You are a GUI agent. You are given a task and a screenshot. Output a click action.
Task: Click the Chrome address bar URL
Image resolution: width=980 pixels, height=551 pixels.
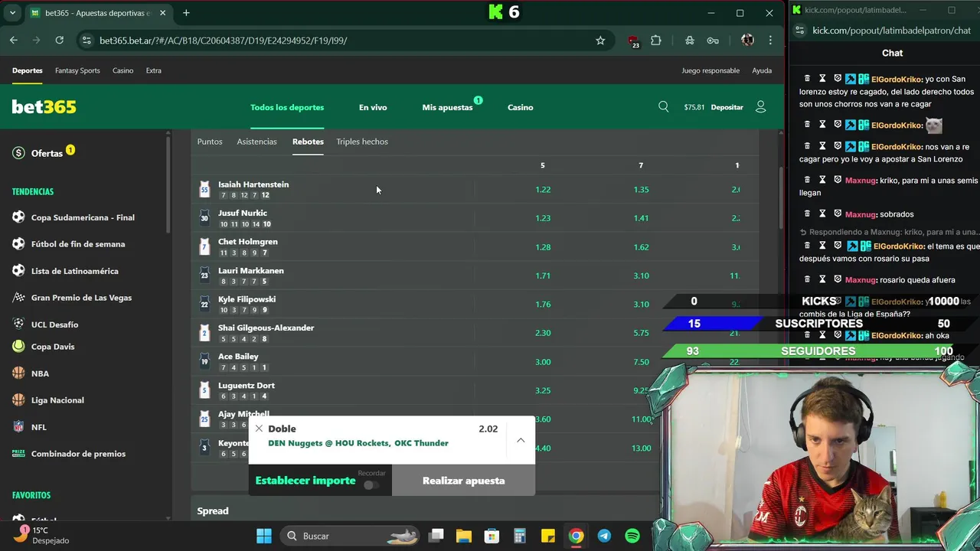pyautogui.click(x=224, y=41)
